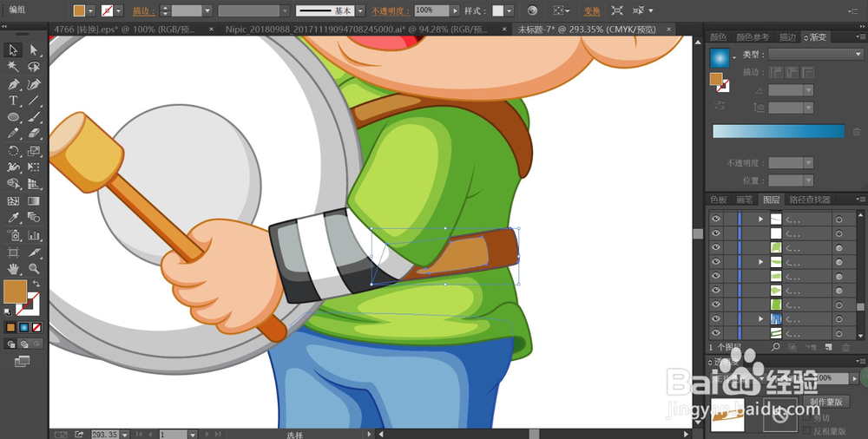The width and height of the screenshot is (868, 439).
Task: Select the Selection tool arrow
Action: 13,49
